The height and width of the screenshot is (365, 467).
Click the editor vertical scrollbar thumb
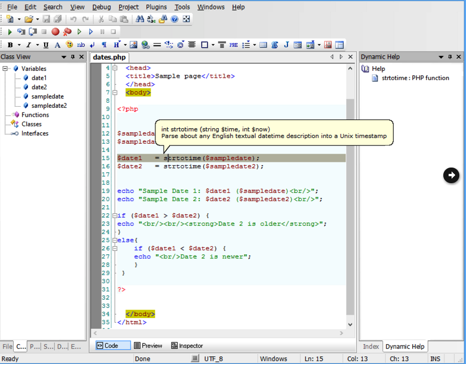(x=350, y=207)
